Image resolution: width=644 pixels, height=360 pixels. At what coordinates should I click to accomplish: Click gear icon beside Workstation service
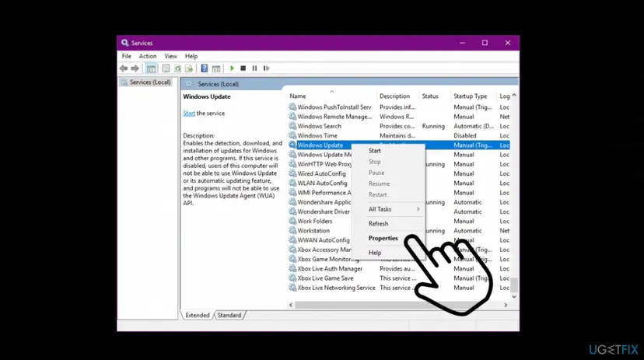[x=292, y=230]
